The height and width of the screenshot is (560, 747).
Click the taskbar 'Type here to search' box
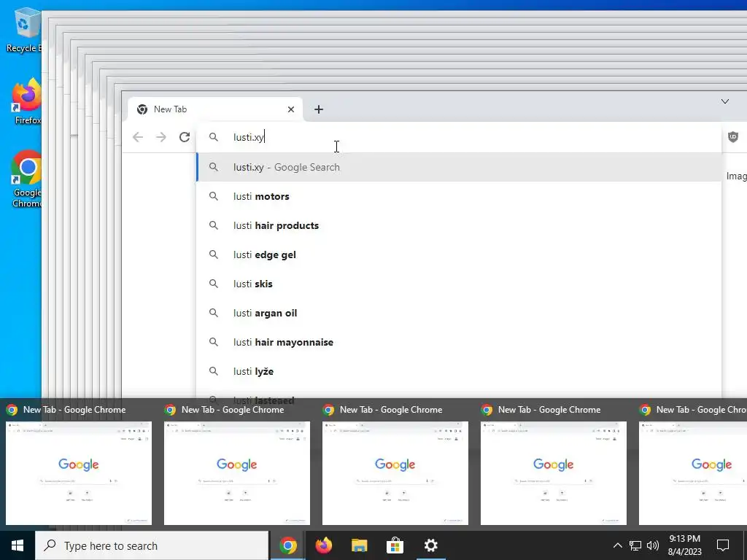coord(152,545)
